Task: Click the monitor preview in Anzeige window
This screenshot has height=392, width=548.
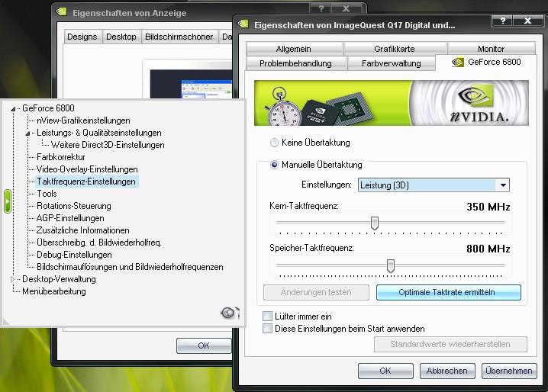Action: pos(189,79)
